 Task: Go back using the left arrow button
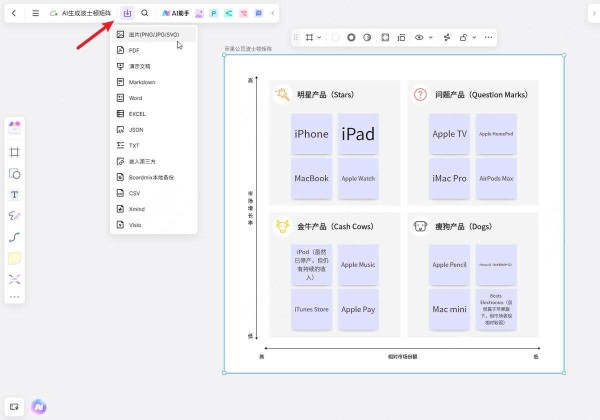[x=14, y=13]
